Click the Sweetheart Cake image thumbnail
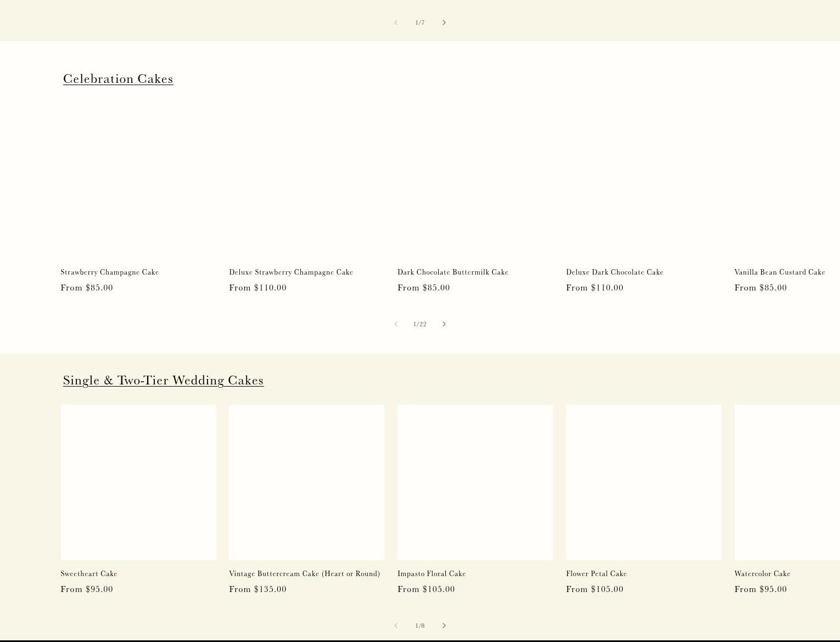This screenshot has width=840, height=642. pos(138,482)
